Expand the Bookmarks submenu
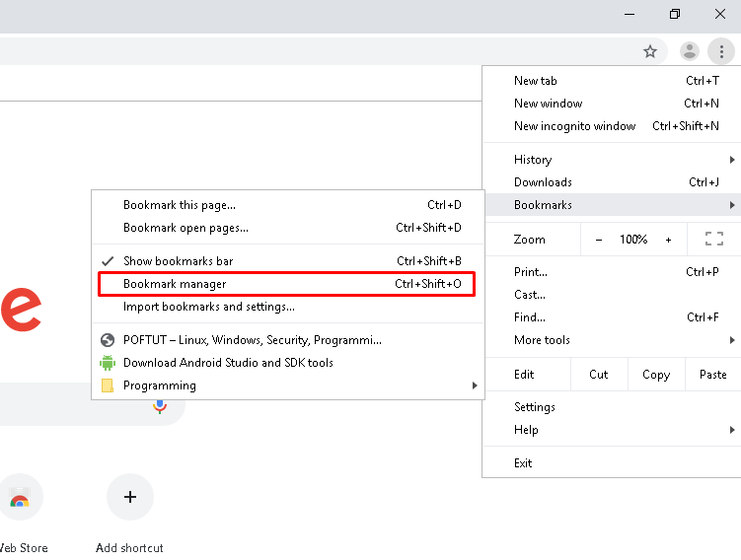 [x=614, y=205]
